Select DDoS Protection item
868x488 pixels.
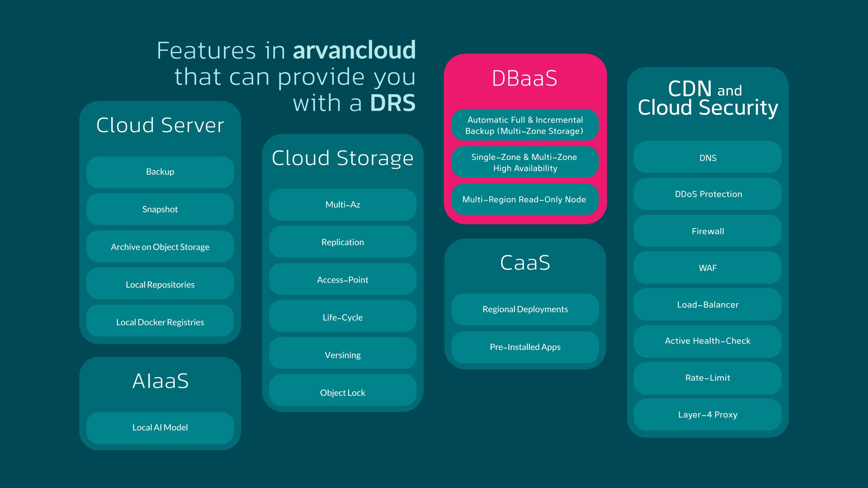pyautogui.click(x=708, y=194)
